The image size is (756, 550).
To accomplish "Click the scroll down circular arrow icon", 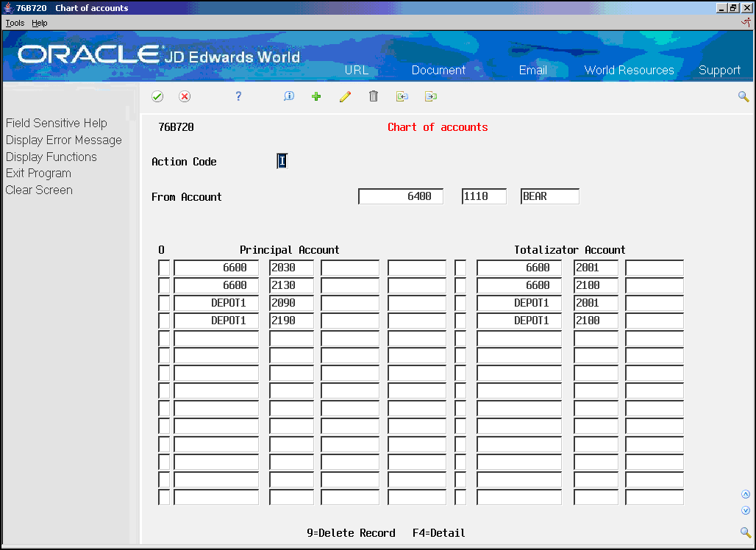I will click(x=746, y=510).
